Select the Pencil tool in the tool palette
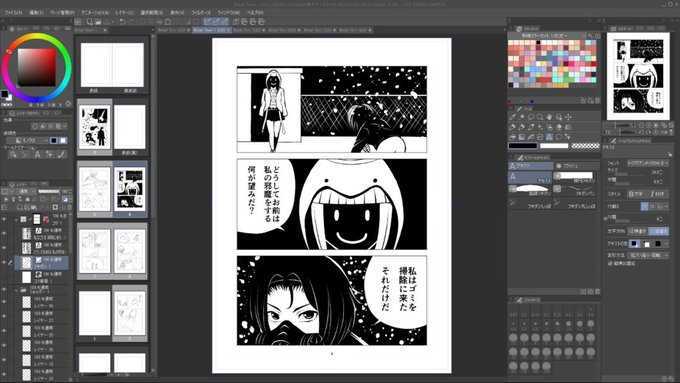The image size is (680, 383). coord(522,127)
